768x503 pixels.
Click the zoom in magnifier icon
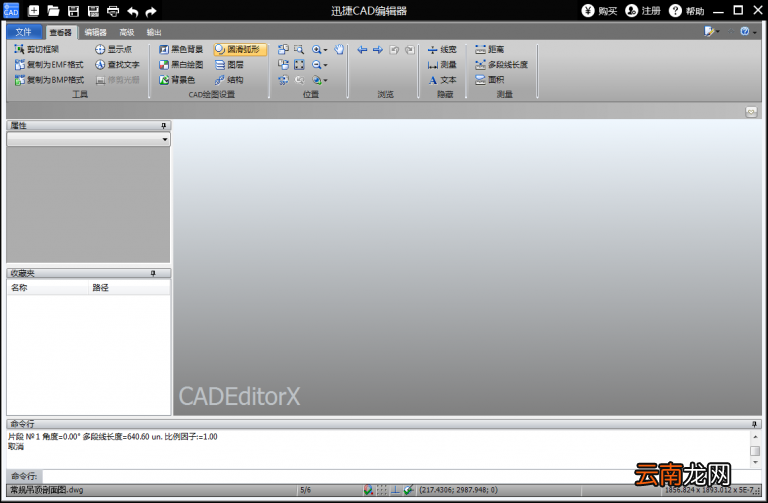point(316,49)
